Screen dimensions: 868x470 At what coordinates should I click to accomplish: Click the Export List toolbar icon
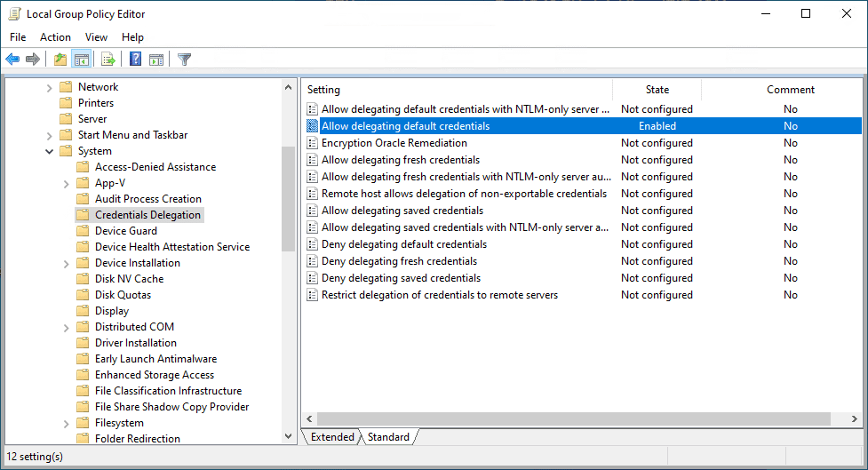(x=108, y=60)
